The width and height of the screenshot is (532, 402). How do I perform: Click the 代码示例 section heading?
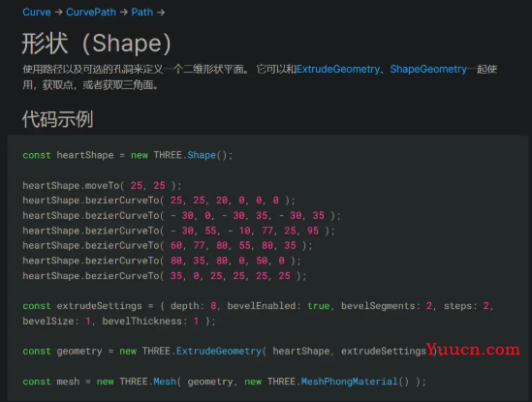[x=57, y=119]
